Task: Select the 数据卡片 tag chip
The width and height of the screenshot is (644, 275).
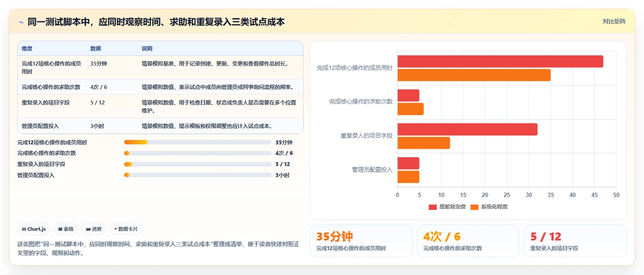Action: pos(126,229)
